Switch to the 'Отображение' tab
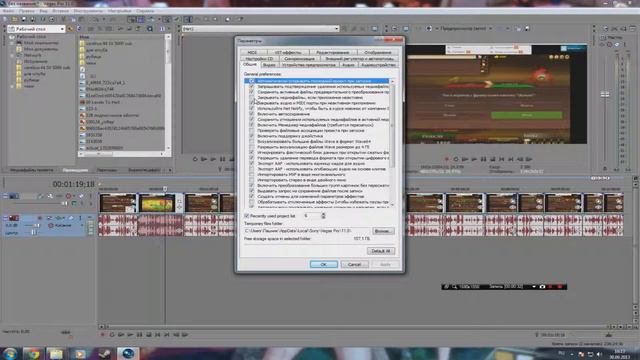The height and width of the screenshot is (360, 640). coord(378,52)
